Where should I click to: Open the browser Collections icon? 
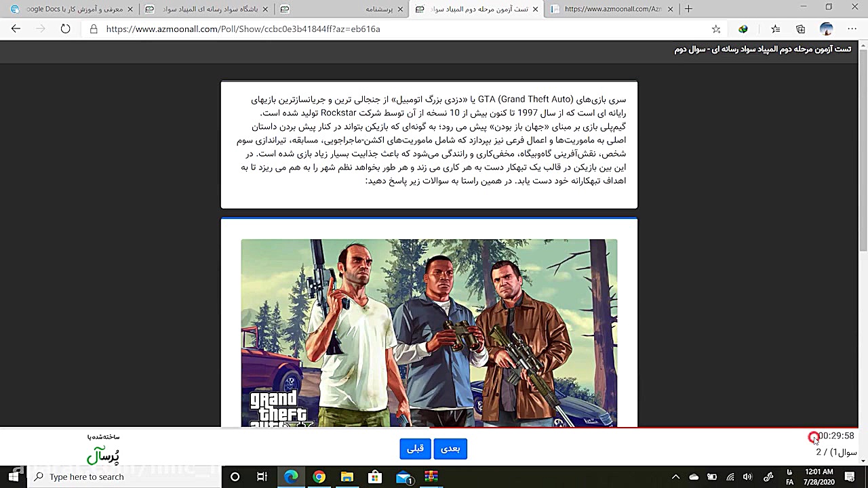tap(802, 29)
